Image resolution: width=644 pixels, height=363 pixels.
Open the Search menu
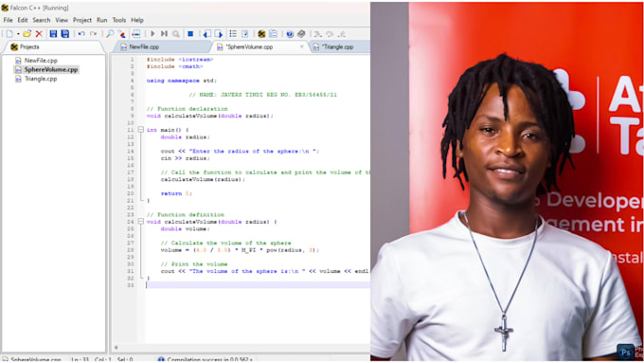coord(41,20)
